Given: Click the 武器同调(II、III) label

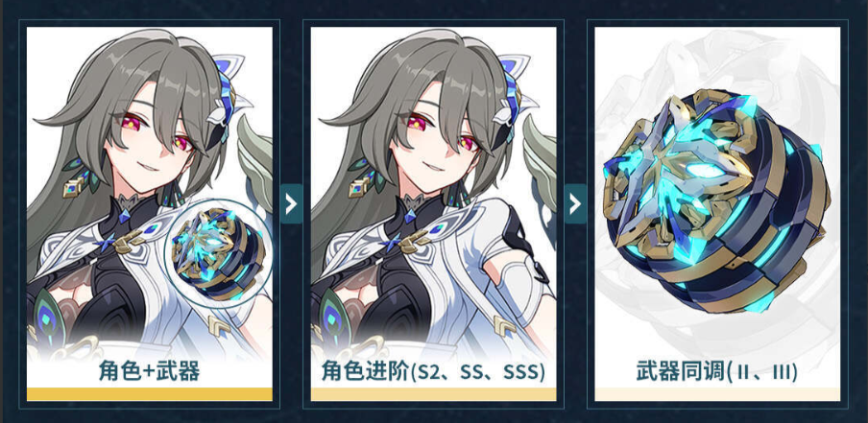Looking at the screenshot, I should pos(717,372).
